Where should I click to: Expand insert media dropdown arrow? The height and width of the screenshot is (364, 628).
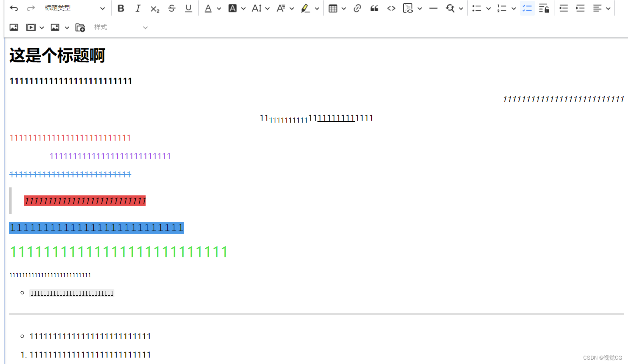[42, 28]
